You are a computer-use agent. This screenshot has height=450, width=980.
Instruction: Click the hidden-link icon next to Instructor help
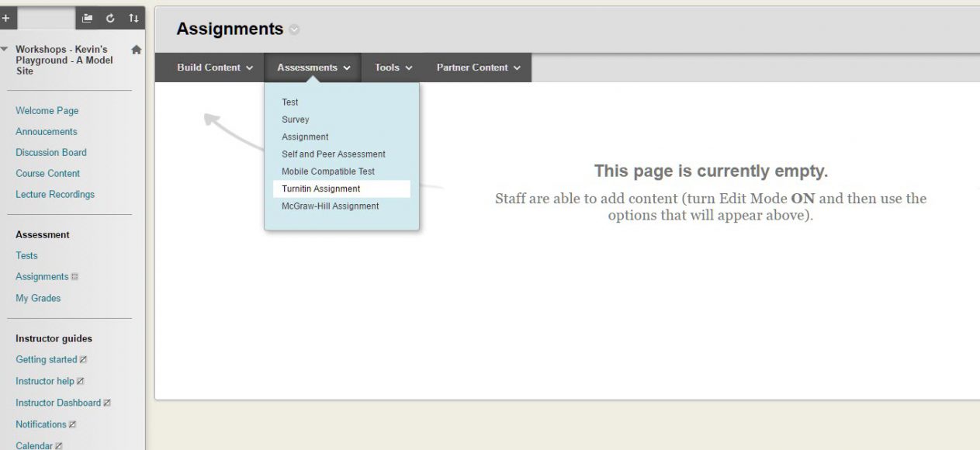coord(81,382)
